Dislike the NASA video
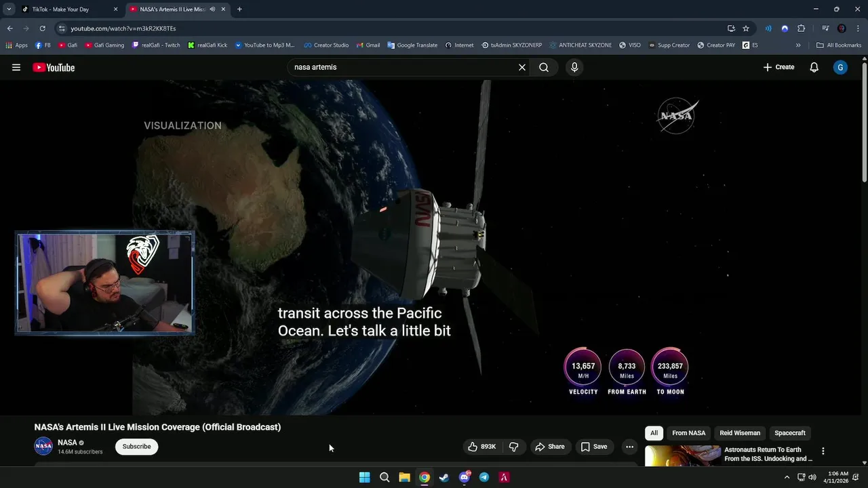The width and height of the screenshot is (868, 488). (x=513, y=447)
